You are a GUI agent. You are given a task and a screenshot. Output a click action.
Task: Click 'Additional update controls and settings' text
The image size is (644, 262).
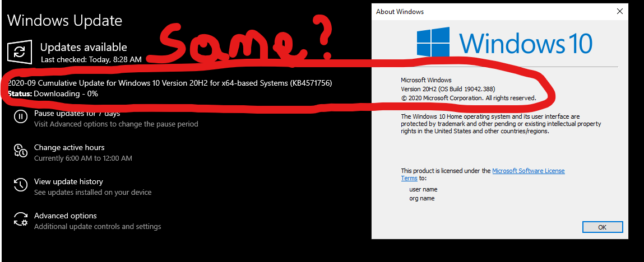(98, 226)
